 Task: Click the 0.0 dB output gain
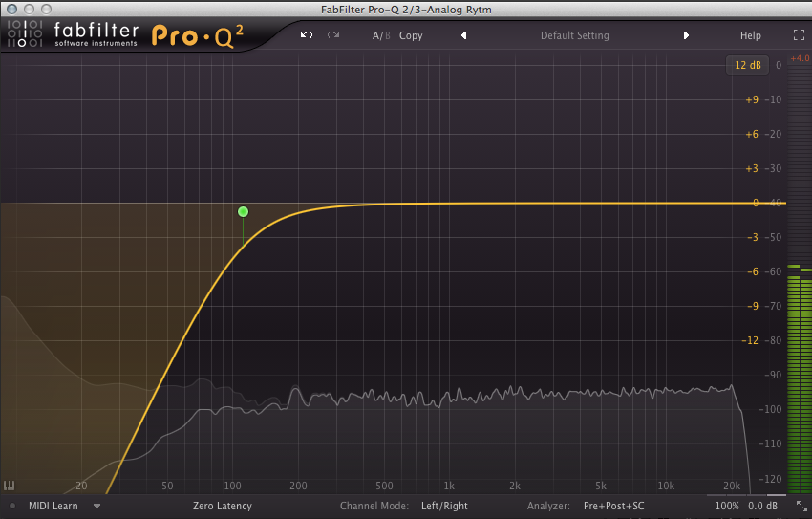click(763, 506)
